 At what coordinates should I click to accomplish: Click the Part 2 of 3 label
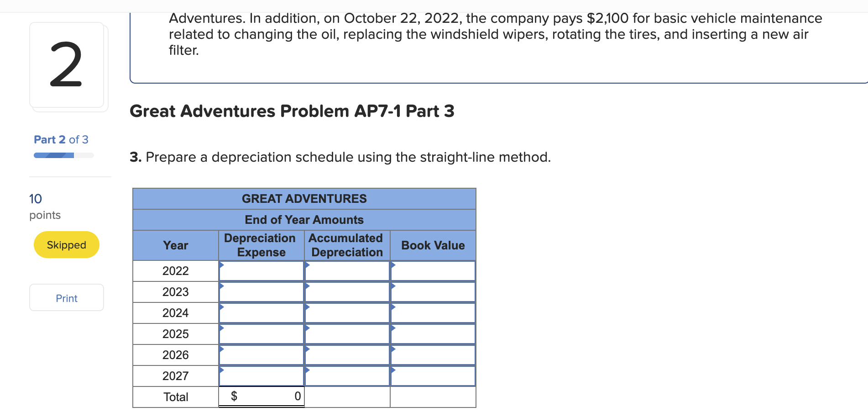61,139
